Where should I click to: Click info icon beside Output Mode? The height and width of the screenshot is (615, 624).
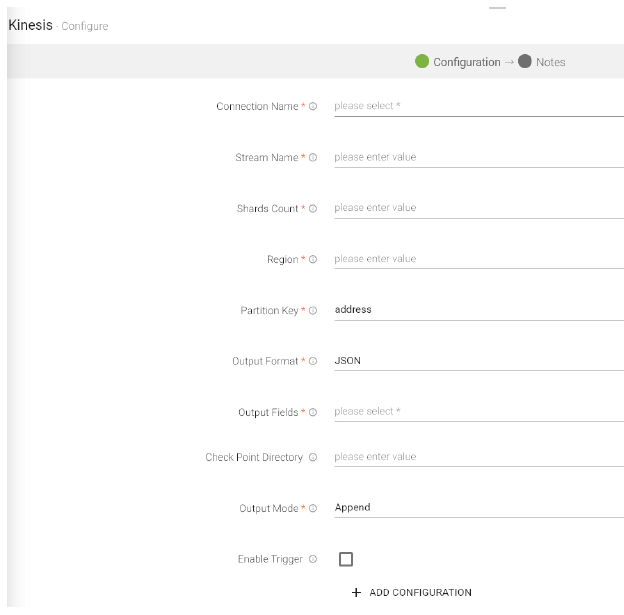pos(313,509)
